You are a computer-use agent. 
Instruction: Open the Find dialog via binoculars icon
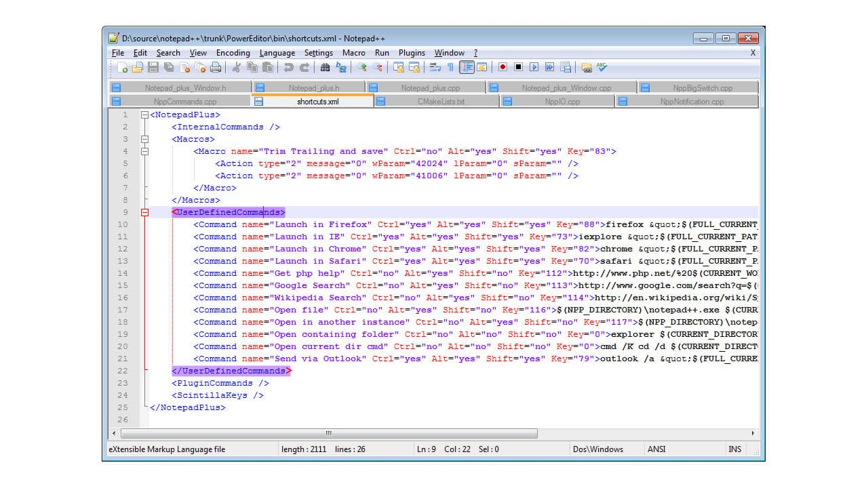(325, 67)
